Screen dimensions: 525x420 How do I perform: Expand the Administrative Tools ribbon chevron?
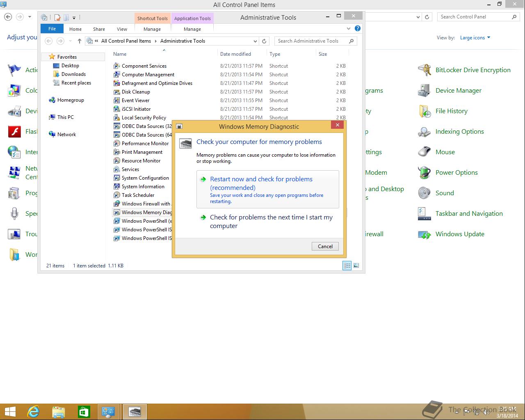(x=349, y=28)
